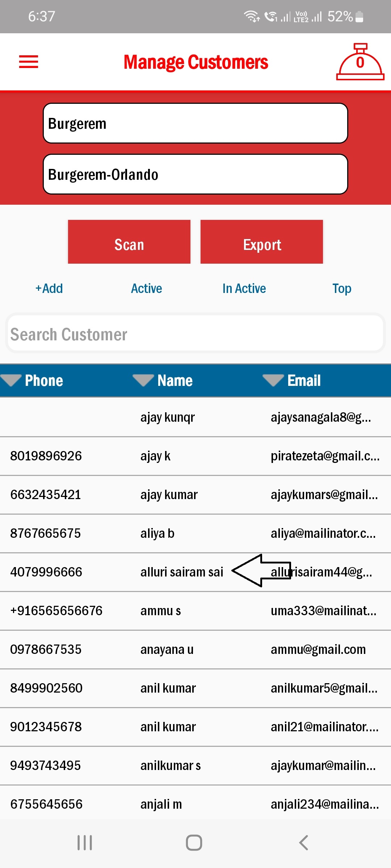The width and height of the screenshot is (391, 868).
Task: Open Android recent apps button
Action: 85,842
